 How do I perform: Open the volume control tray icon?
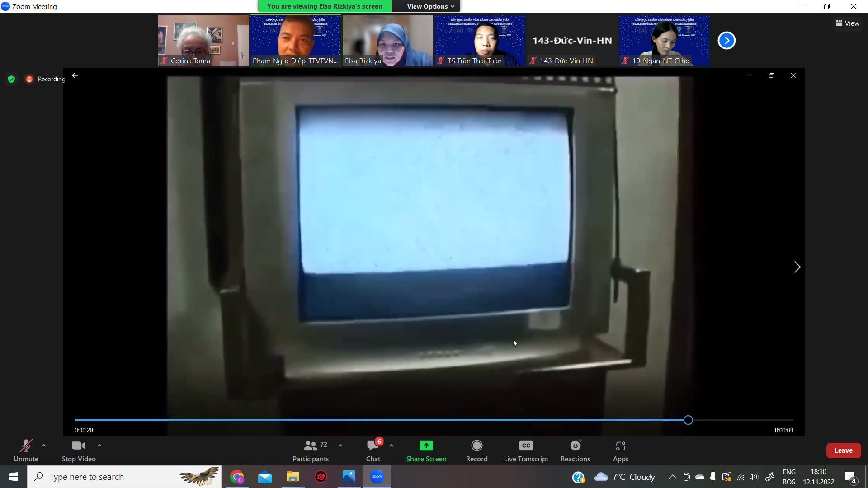754,477
